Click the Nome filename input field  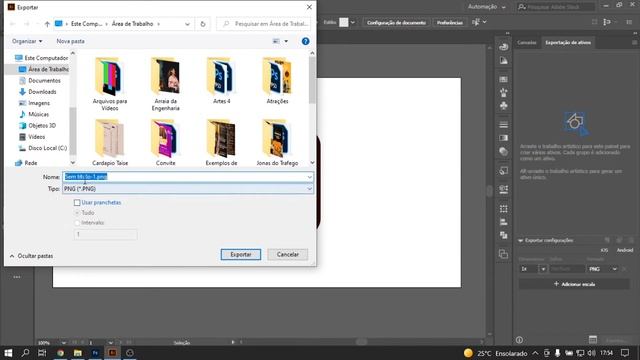[188, 177]
